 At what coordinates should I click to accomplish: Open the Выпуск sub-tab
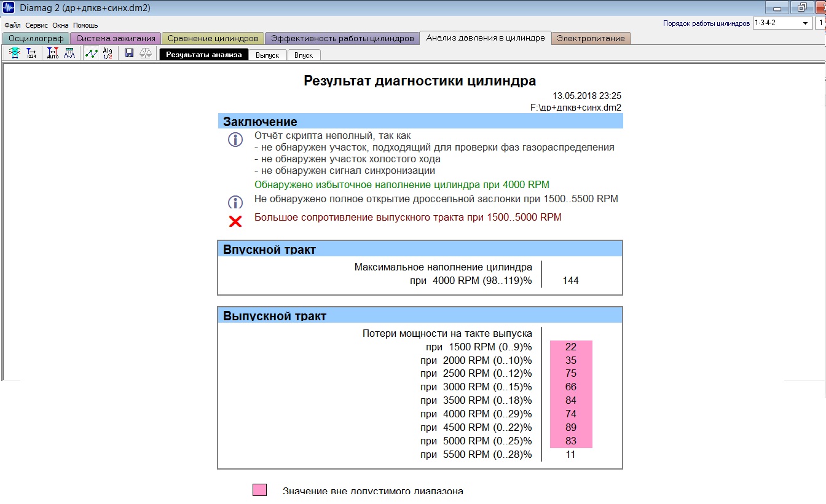click(267, 55)
